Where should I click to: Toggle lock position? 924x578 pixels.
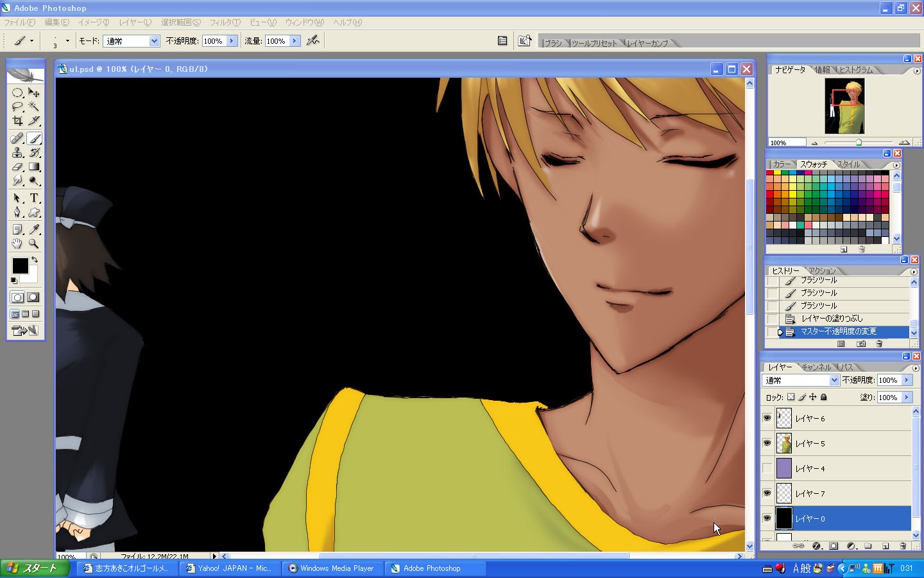(813, 397)
